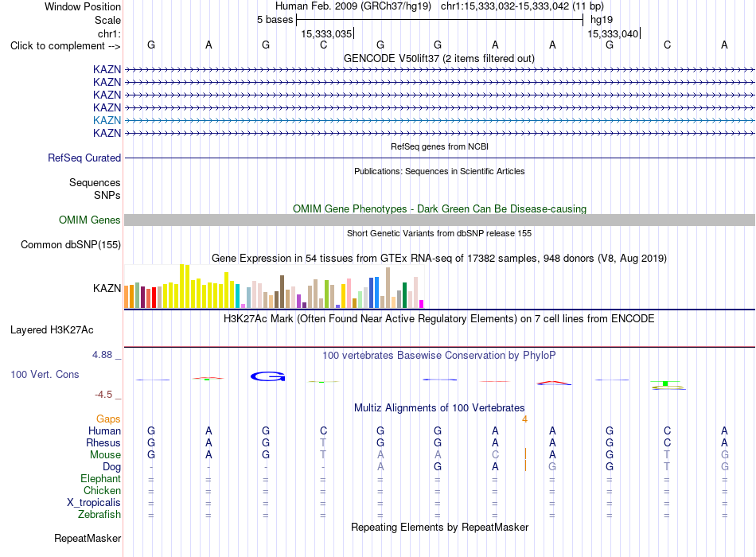Click the Sequences label of the Publications track
Screen dimensions: 756x557
(x=95, y=183)
